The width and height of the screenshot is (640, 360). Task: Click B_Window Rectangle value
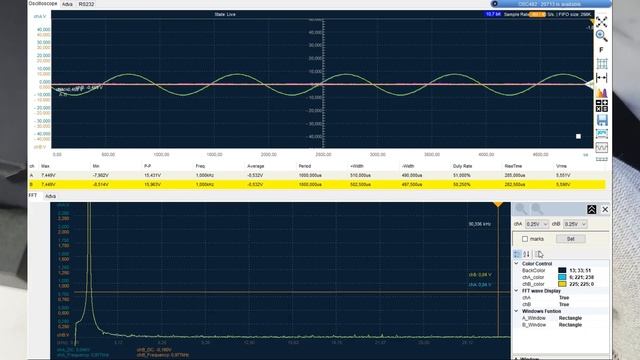(x=570, y=325)
